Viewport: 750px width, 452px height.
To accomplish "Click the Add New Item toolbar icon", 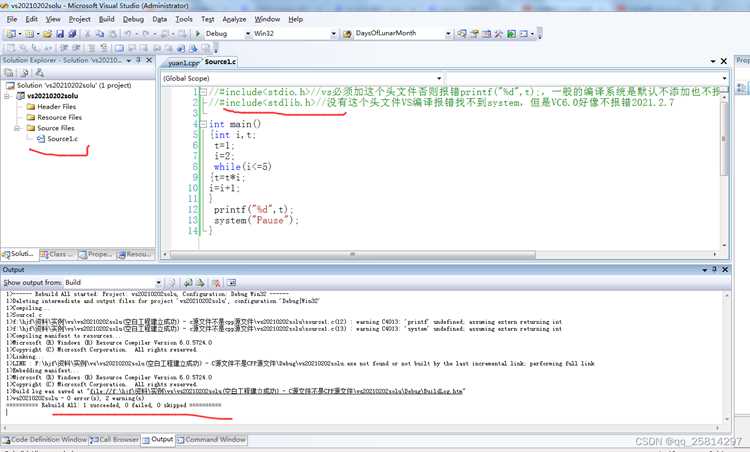I will pyautogui.click(x=29, y=34).
